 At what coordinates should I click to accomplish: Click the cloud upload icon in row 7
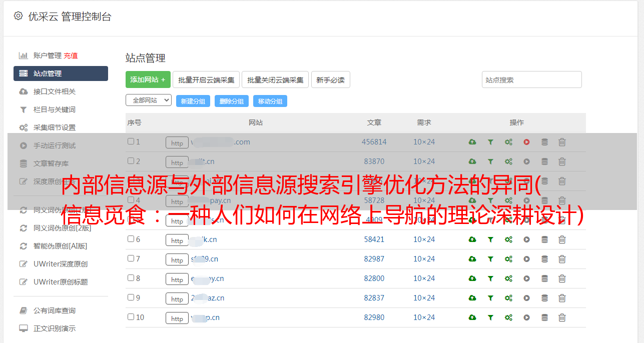click(472, 259)
